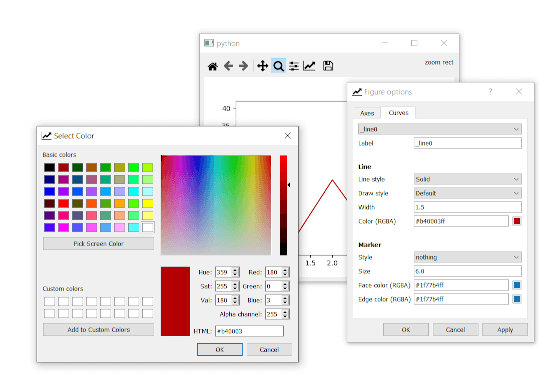This screenshot has height=376, width=558.
Task: Open the Edge color blue swatch button
Action: pyautogui.click(x=517, y=299)
